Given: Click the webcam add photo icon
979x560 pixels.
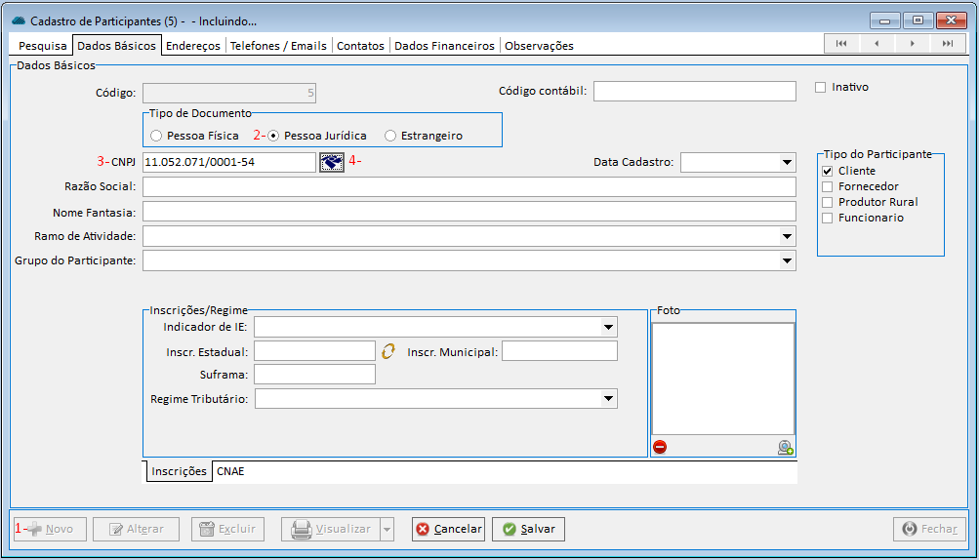Looking at the screenshot, I should 786,448.
